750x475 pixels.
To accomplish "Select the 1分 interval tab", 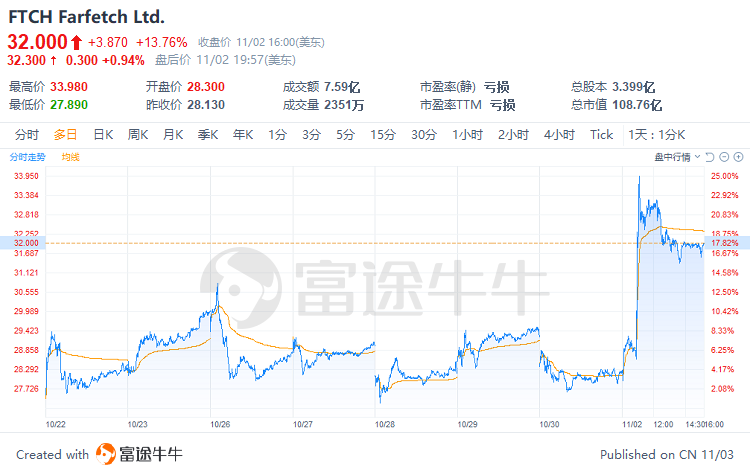I will point(277,135).
